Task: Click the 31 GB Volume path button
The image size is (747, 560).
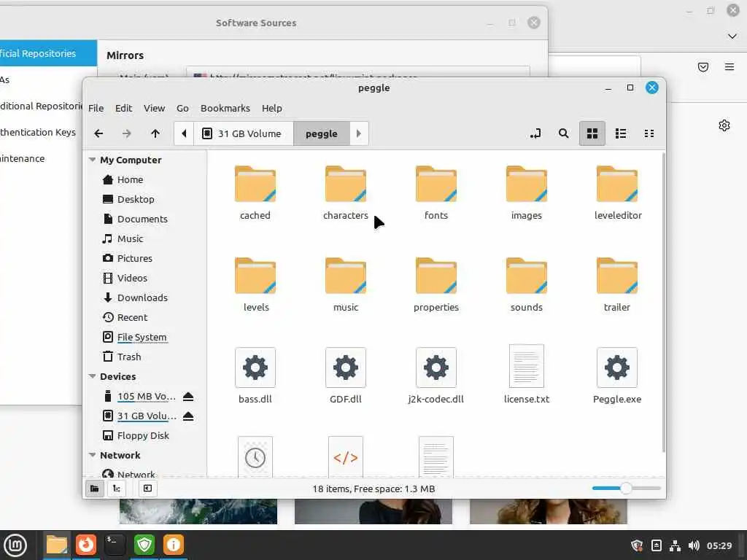Action: click(x=244, y=134)
